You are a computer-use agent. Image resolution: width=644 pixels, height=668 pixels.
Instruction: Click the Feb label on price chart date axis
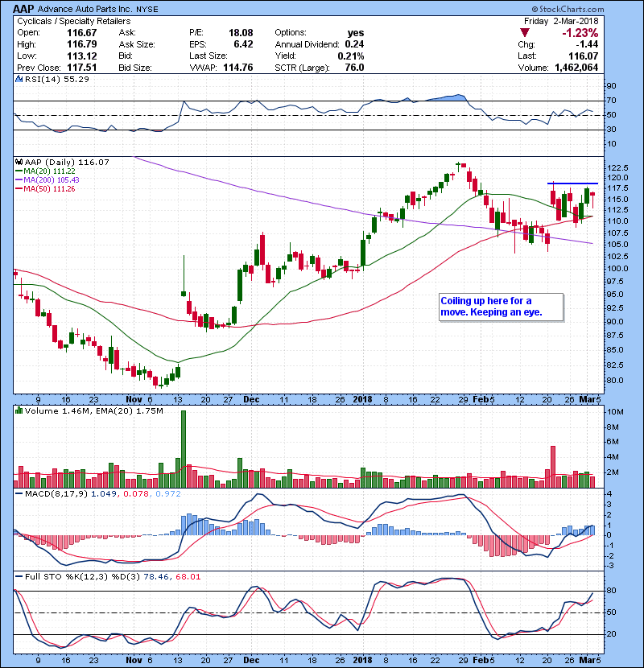tap(481, 400)
